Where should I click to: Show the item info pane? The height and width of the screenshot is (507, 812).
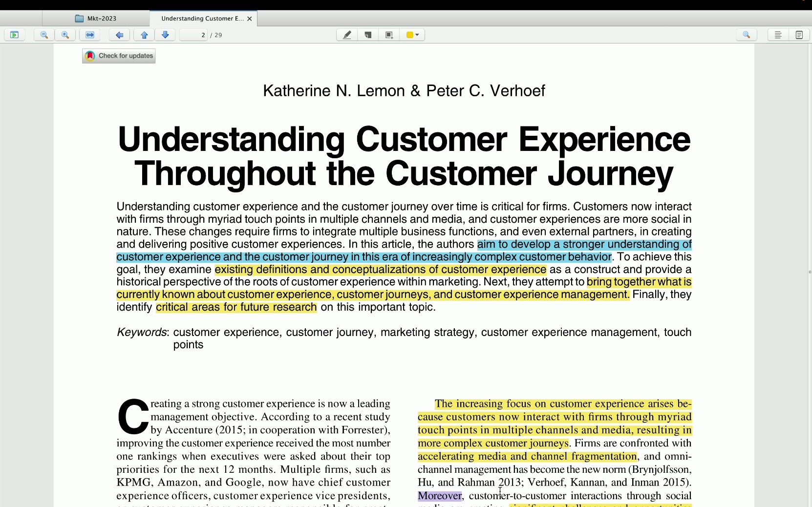click(778, 35)
